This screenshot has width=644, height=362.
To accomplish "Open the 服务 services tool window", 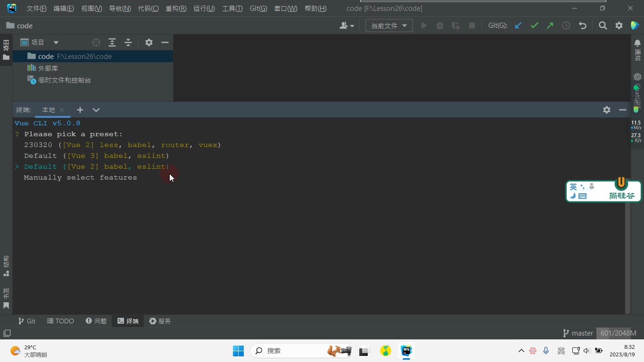I will [160, 321].
